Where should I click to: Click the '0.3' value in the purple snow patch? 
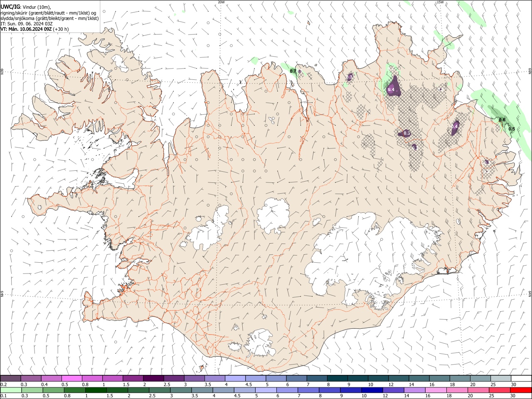pyautogui.click(x=407, y=133)
